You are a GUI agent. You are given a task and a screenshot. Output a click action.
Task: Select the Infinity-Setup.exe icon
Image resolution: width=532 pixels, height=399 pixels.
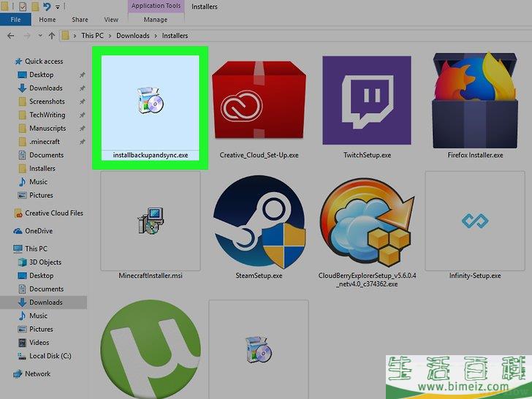click(x=475, y=221)
